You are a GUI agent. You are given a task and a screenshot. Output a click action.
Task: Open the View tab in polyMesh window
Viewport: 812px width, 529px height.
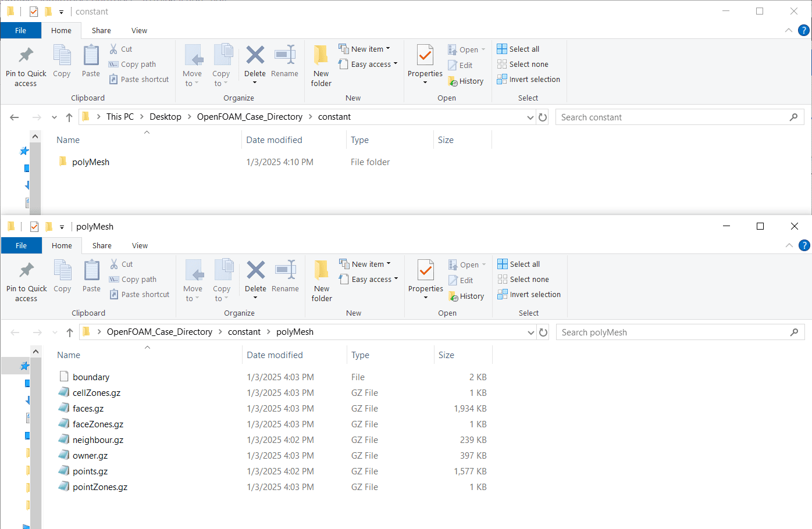click(x=140, y=246)
